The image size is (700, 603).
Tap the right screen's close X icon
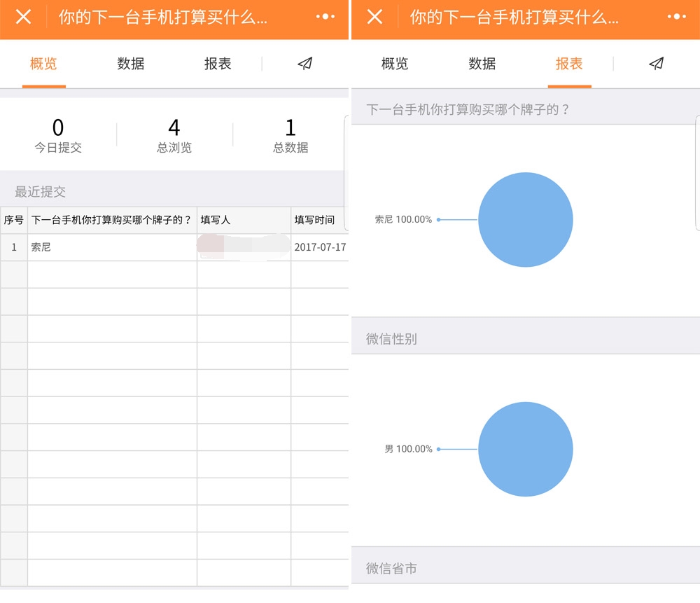374,19
